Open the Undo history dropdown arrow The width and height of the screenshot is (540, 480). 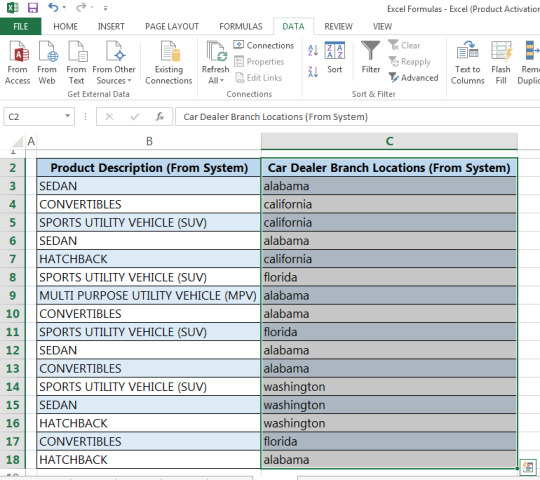coord(64,8)
